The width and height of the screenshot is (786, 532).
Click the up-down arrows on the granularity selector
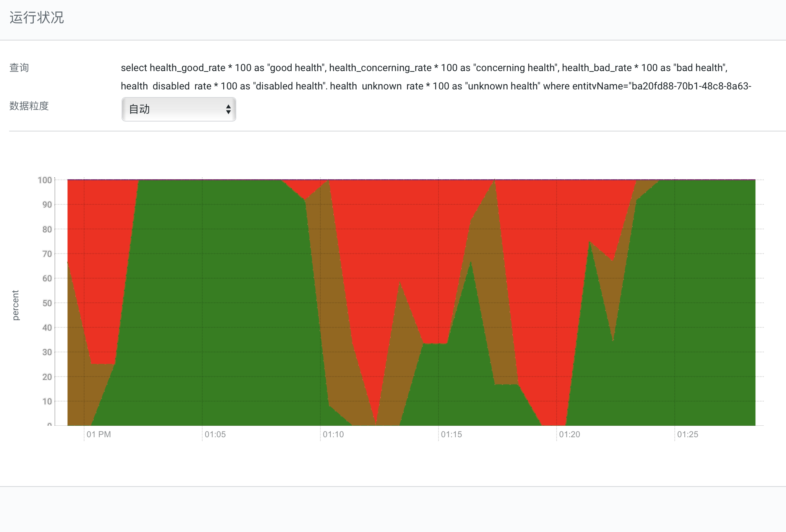228,109
